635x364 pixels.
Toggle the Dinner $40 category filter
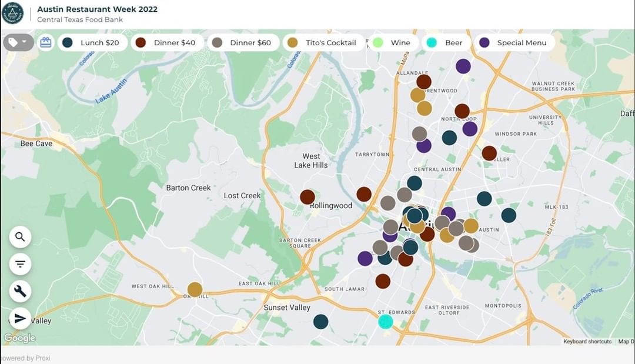click(x=166, y=42)
